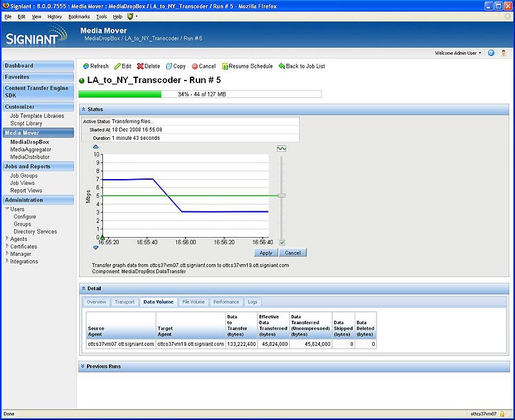Click the MediaDropBox breadcrumb in the header

click(x=102, y=39)
